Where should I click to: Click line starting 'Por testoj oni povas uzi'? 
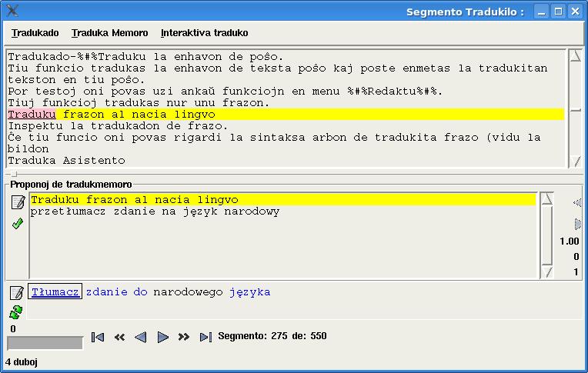[225, 91]
